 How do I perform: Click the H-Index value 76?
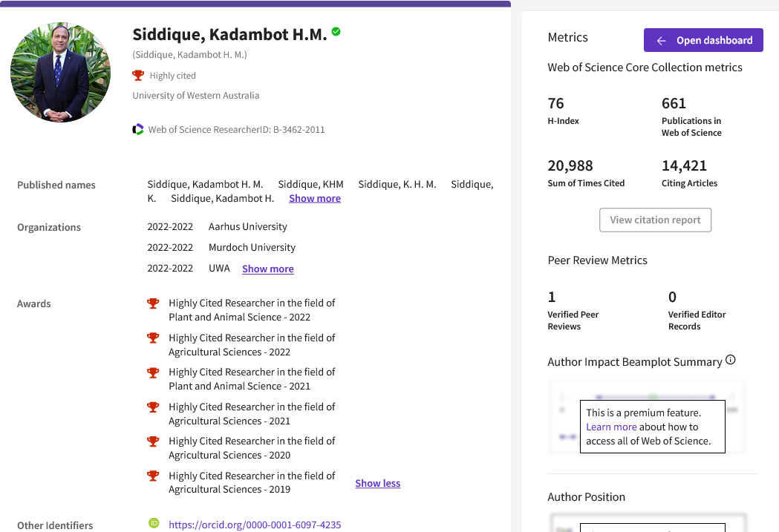pyautogui.click(x=556, y=103)
